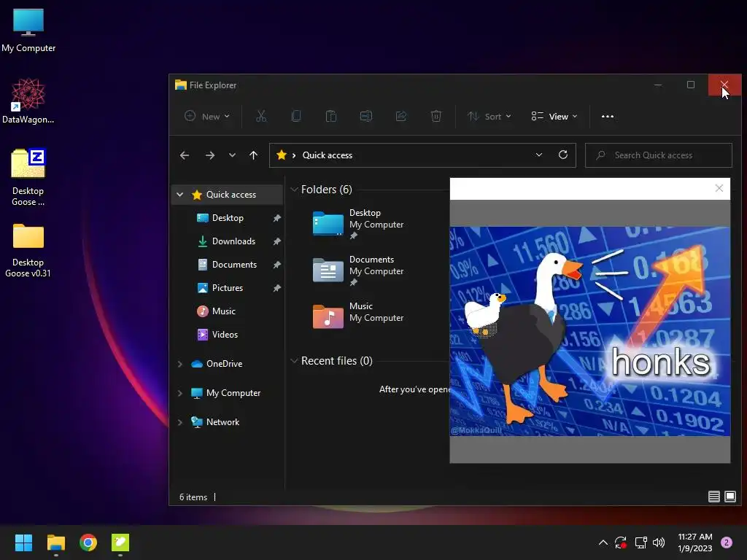The width and height of the screenshot is (747, 560).
Task: Click the Share icon in toolbar
Action: point(401,116)
